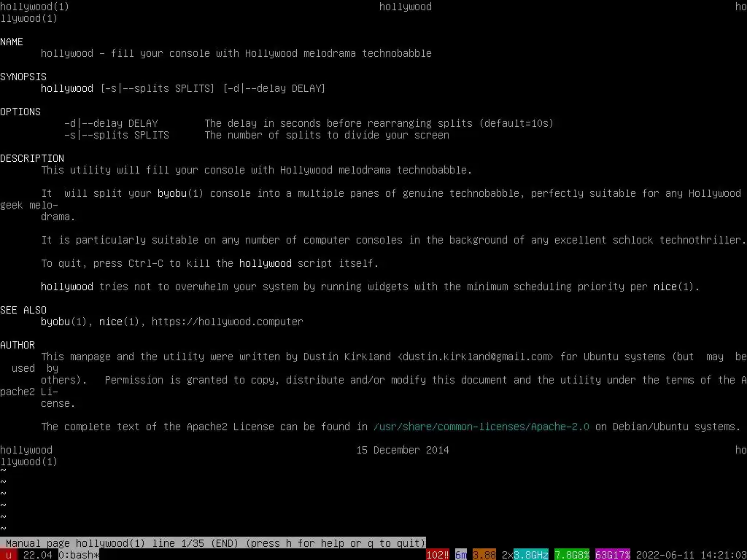This screenshot has height=560, width=747.
Task: Click the SYNOPSIS section heading
Action: (23, 76)
